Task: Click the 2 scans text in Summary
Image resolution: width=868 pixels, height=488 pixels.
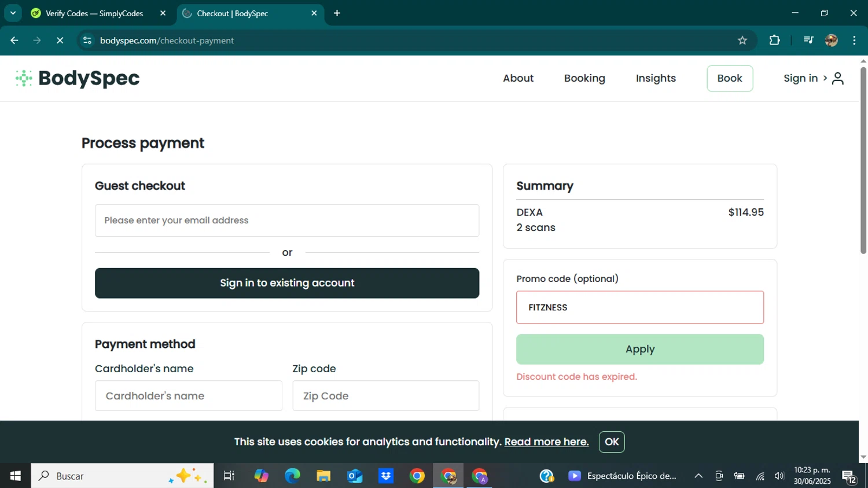Action: tap(536, 228)
